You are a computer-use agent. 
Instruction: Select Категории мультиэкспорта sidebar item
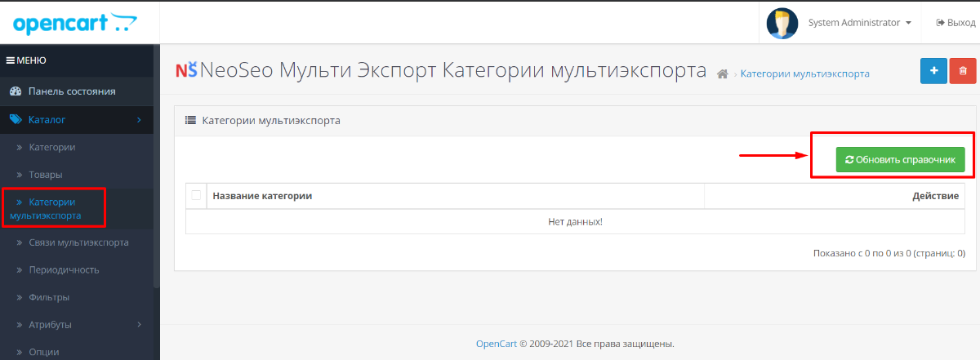point(54,208)
